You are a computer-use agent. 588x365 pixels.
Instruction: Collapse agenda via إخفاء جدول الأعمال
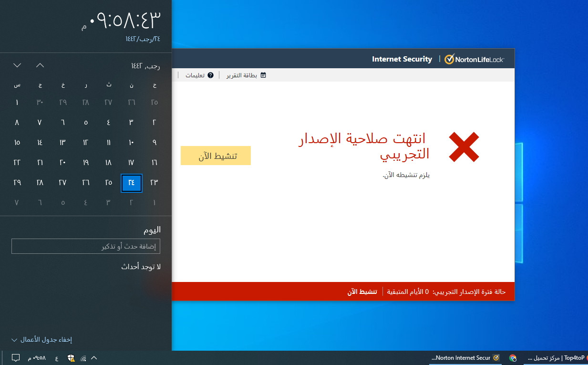tap(41, 340)
